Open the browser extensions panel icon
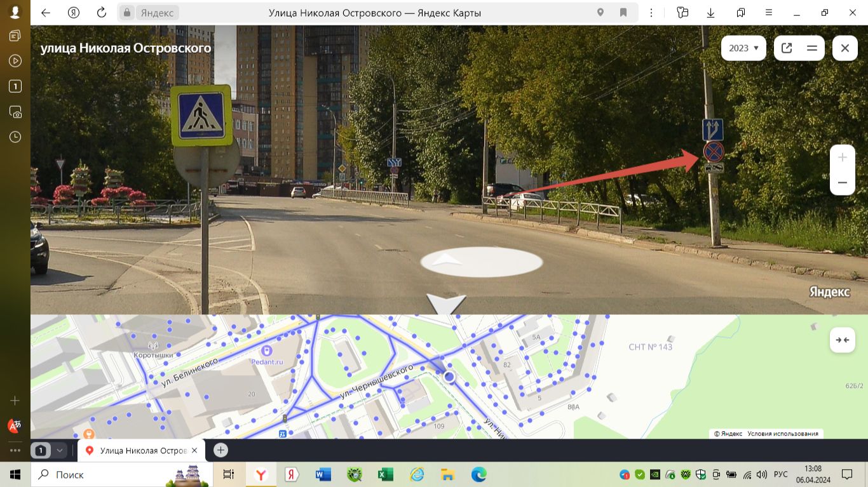The image size is (868, 487). click(683, 13)
